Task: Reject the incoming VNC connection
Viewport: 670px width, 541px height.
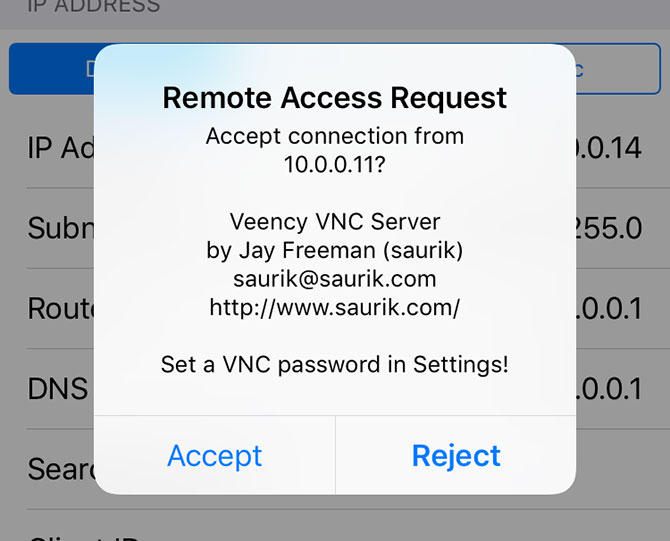Action: pos(456,456)
